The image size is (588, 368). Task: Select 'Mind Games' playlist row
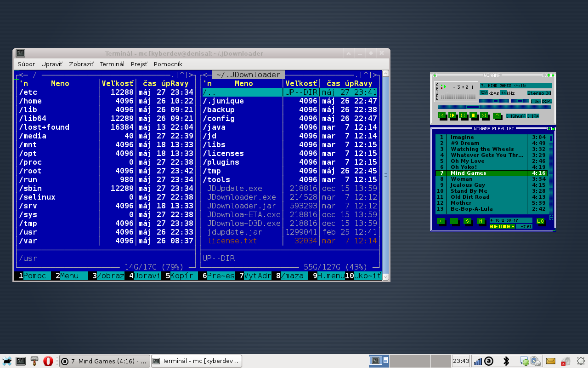(x=492, y=173)
